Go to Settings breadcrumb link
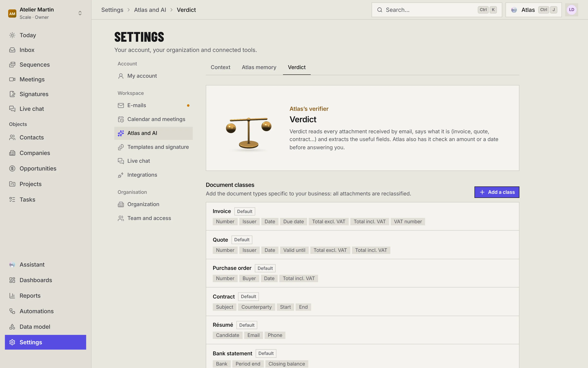This screenshot has height=368, width=588. [112, 10]
